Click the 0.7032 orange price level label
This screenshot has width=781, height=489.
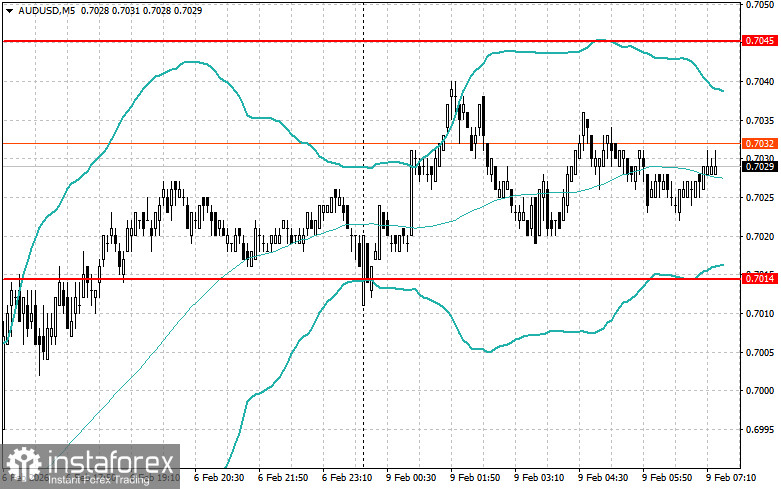760,143
